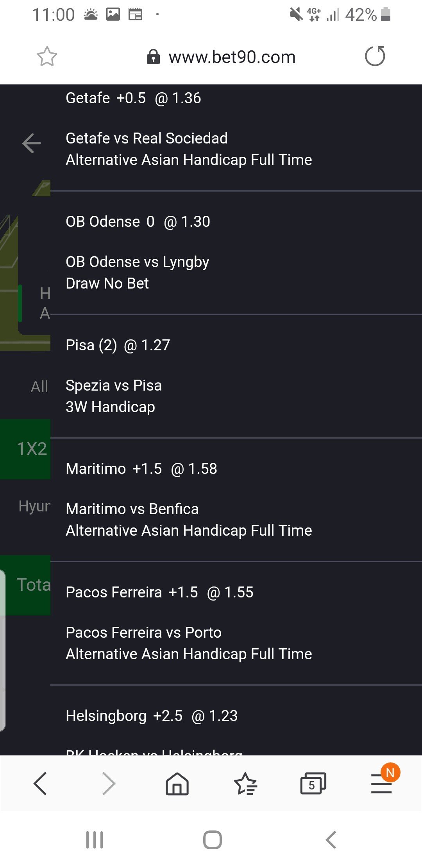Tap the bookmark star in address bar

(47, 57)
